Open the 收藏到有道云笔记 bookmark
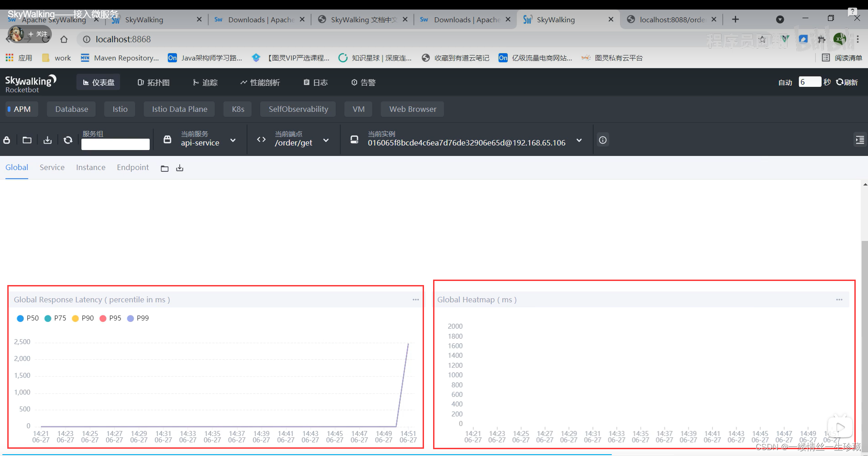The height and width of the screenshot is (456, 868). pos(456,58)
